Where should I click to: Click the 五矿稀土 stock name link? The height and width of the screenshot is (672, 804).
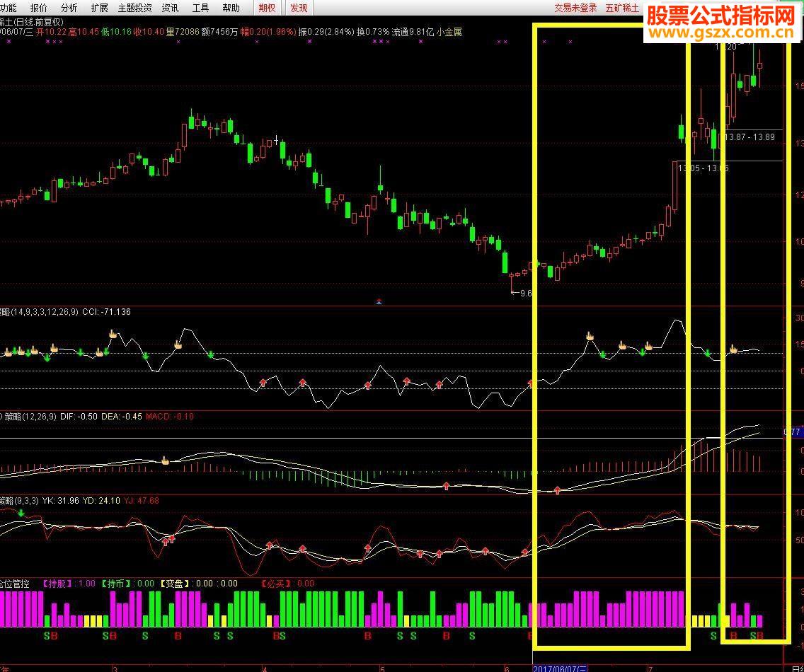tap(622, 8)
